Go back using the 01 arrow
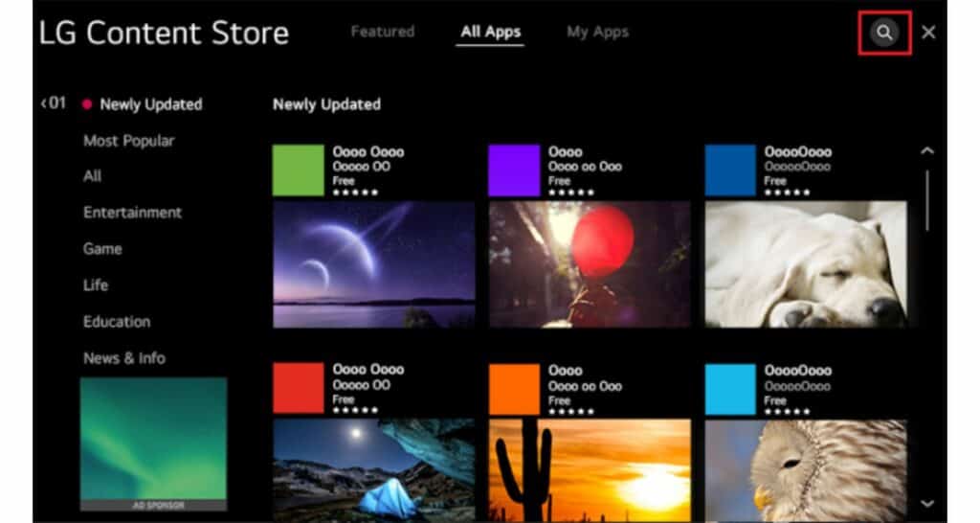980x523 pixels. (x=54, y=103)
